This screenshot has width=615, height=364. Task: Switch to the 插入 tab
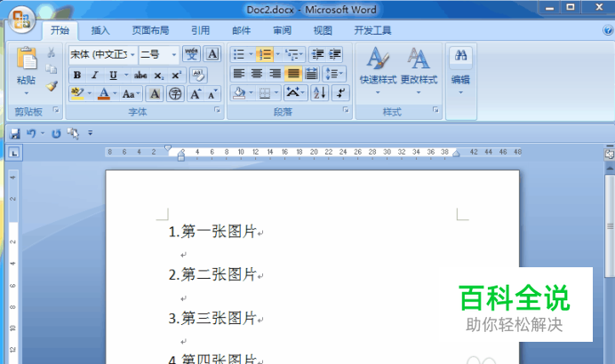pos(100,30)
